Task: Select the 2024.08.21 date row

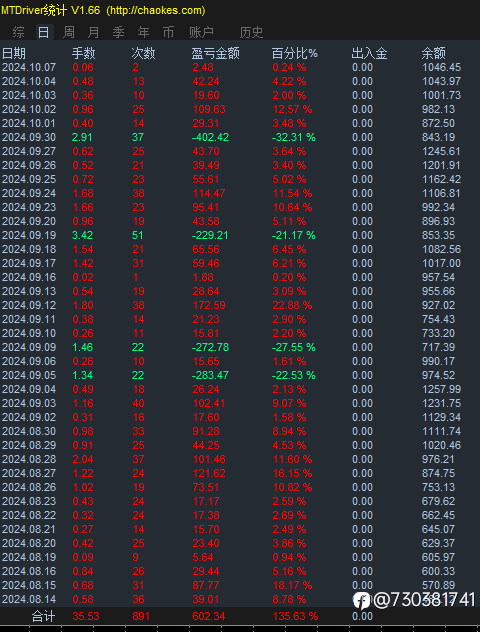Action: [x=29, y=529]
